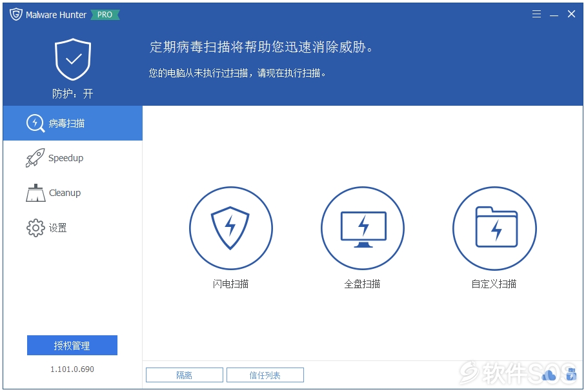The width and height of the screenshot is (586, 392).
Task: Click the 自定义扫描 label text
Action: (494, 284)
